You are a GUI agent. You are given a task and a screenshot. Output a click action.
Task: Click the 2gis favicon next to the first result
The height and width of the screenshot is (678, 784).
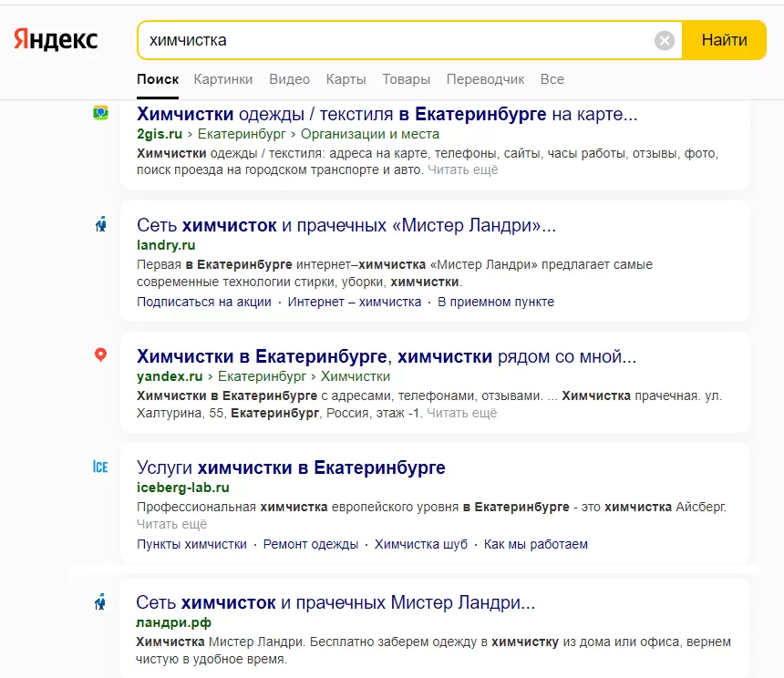click(x=100, y=113)
